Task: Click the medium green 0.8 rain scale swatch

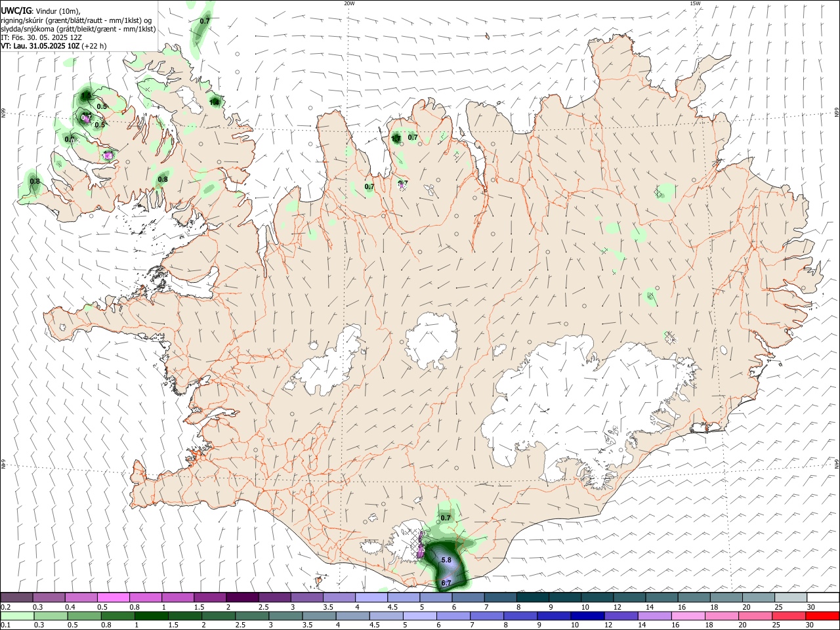Action: (x=117, y=616)
